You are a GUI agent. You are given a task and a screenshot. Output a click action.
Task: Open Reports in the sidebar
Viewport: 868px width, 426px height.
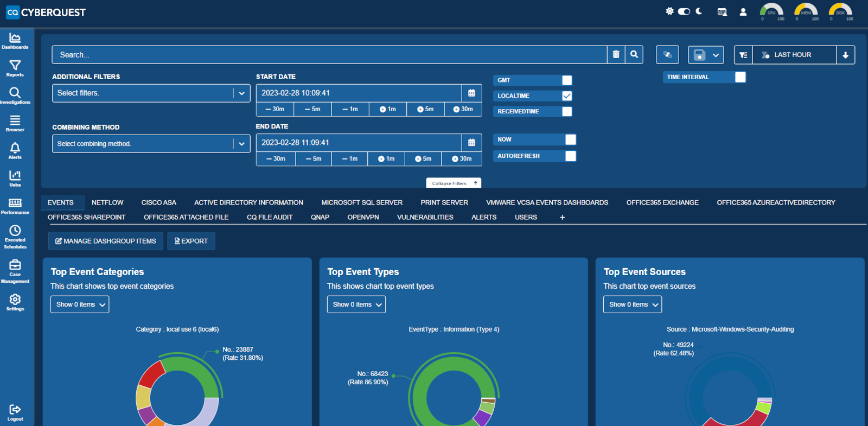pyautogui.click(x=15, y=68)
